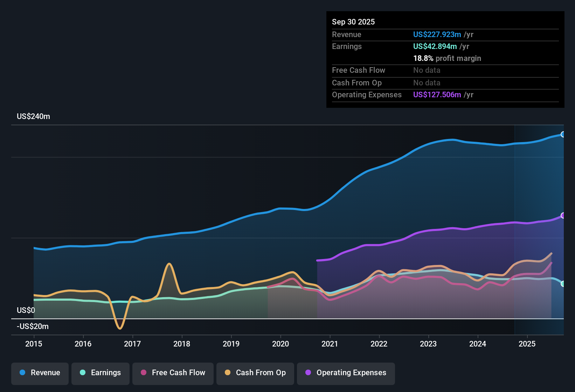Click the US$127.506m operating expenses value
The width and height of the screenshot is (575, 392).
coord(437,94)
